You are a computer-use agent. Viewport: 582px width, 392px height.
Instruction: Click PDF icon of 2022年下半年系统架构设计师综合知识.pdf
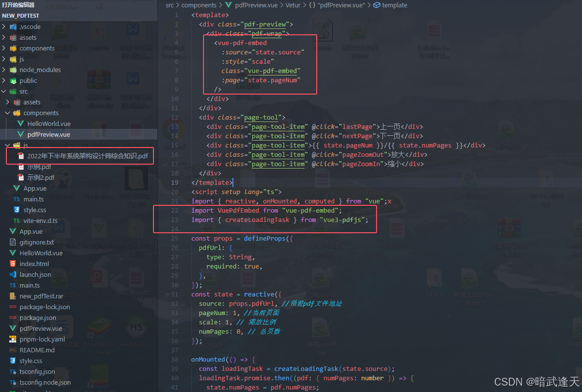coord(21,156)
